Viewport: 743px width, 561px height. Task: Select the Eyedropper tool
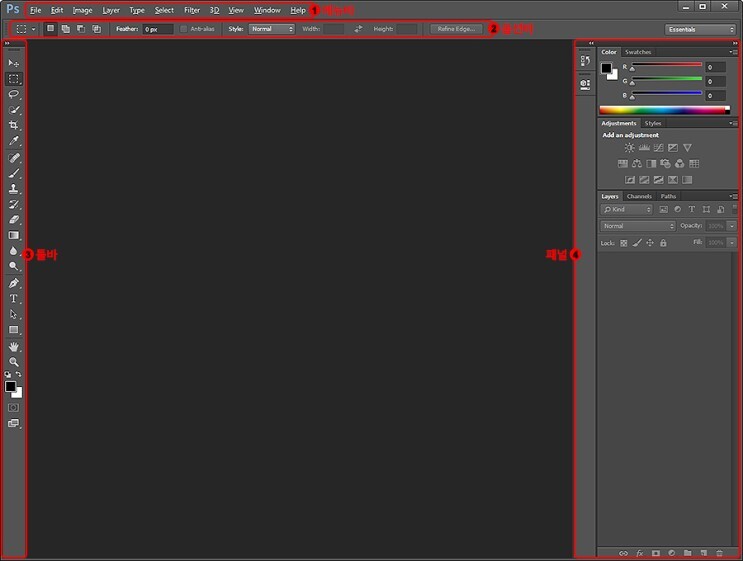(x=13, y=141)
